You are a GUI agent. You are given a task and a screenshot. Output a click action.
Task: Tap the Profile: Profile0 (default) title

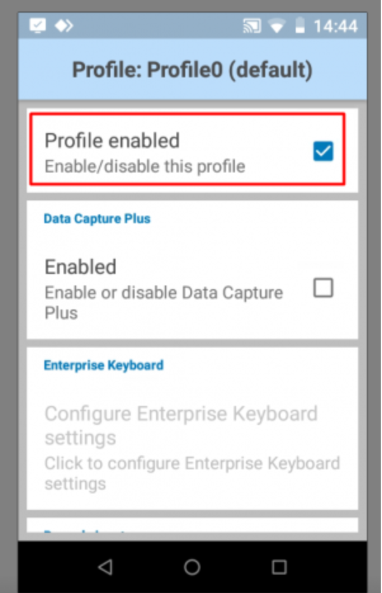point(192,70)
